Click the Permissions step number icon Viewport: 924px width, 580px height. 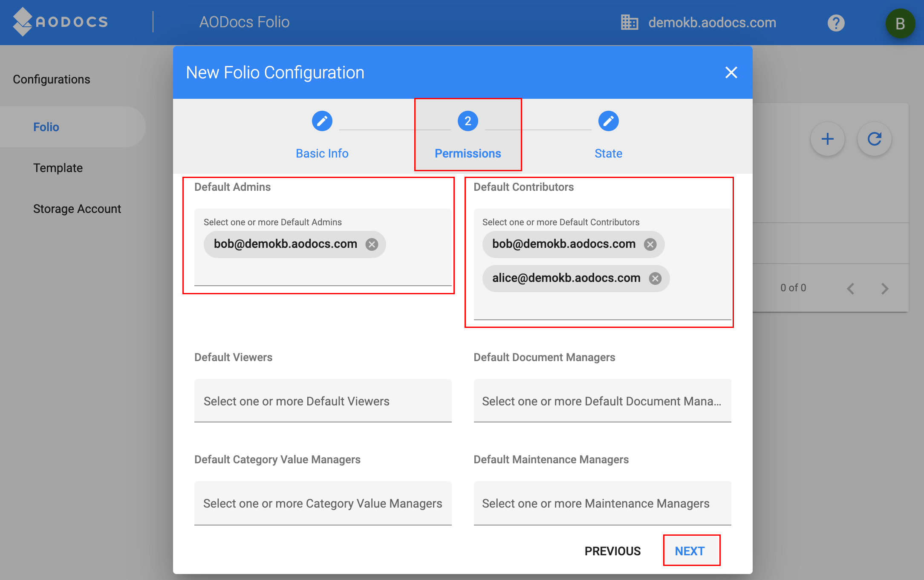(468, 121)
